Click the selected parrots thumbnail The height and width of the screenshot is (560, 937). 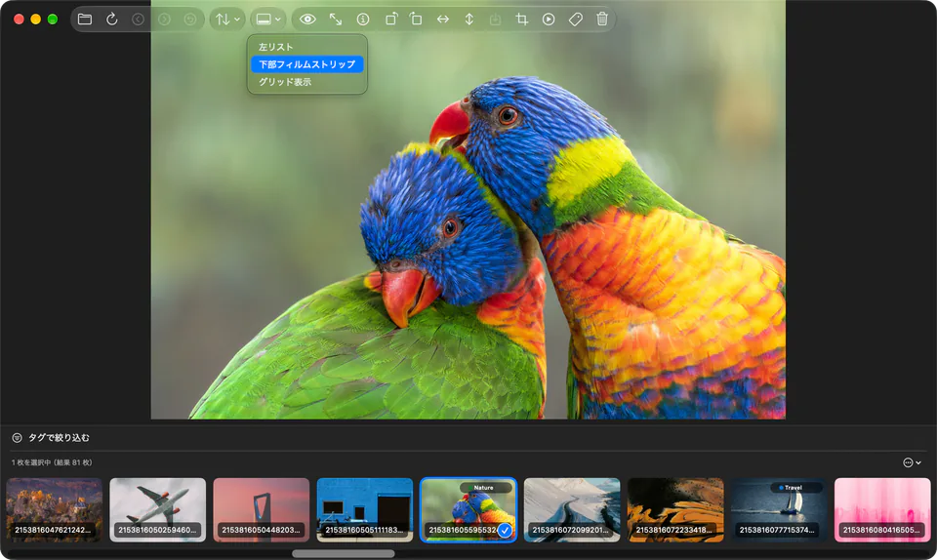[x=468, y=510]
